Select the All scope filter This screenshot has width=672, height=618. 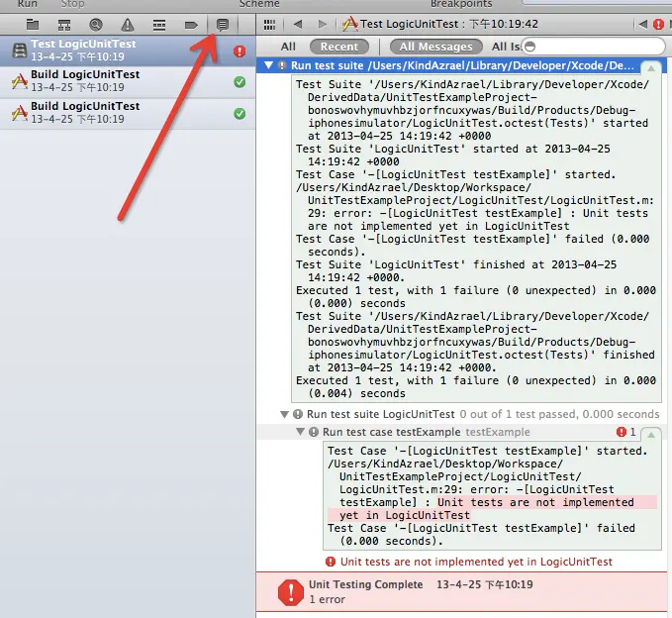(x=288, y=47)
